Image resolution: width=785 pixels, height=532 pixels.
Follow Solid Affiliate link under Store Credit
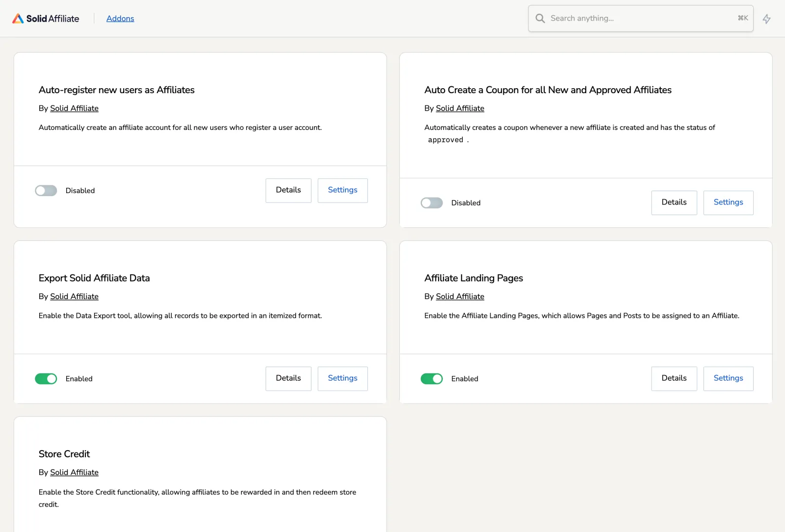click(74, 472)
